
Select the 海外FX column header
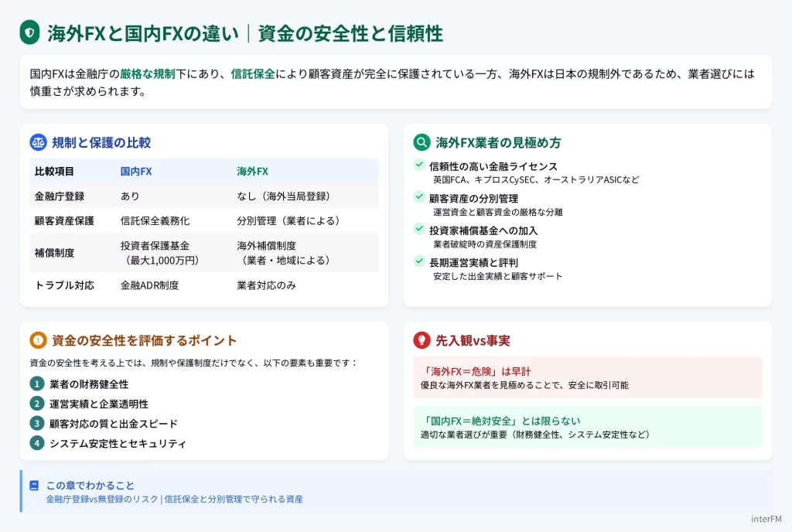(252, 171)
